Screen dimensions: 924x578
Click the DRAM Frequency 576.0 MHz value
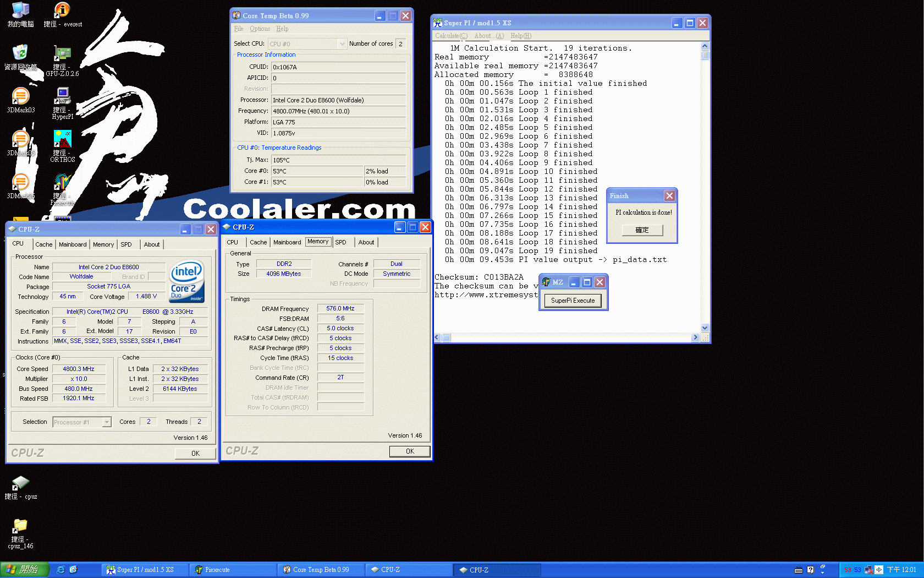340,309
